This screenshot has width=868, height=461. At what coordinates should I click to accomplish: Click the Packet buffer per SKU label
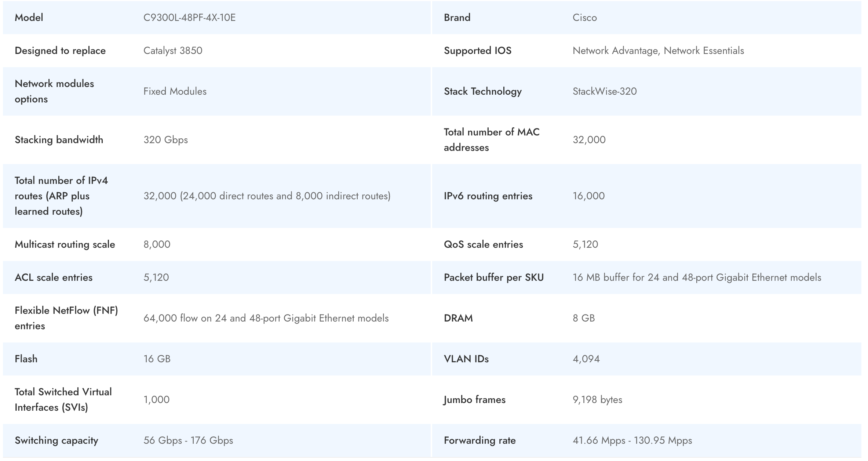493,277
